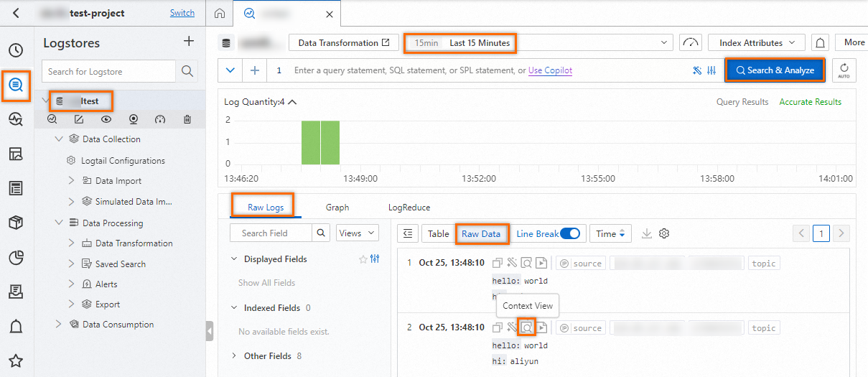Open search-analysis icon under the Logstore

click(52, 119)
